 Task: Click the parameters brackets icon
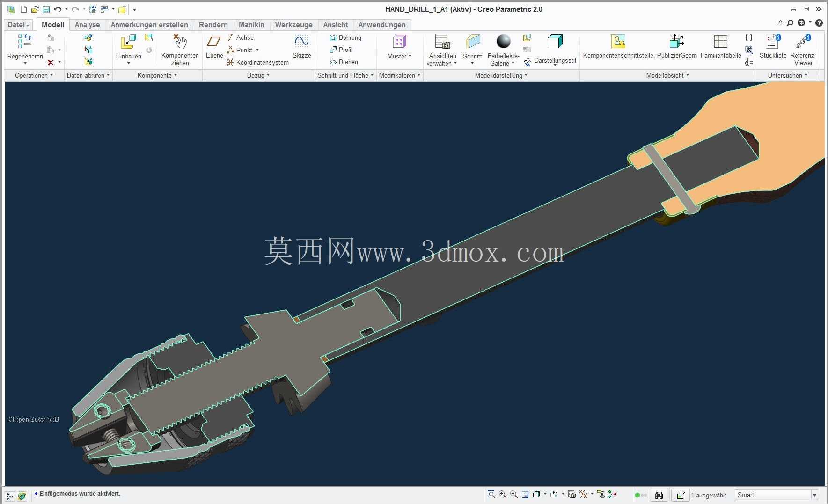(749, 37)
